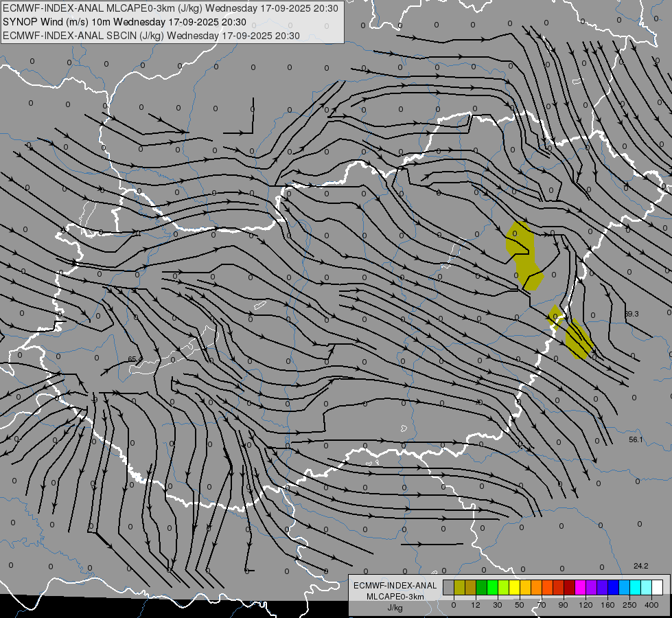Image resolution: width=672 pixels, height=618 pixels.
Task: Click the 69.3 value on the map
Action: coord(632,314)
